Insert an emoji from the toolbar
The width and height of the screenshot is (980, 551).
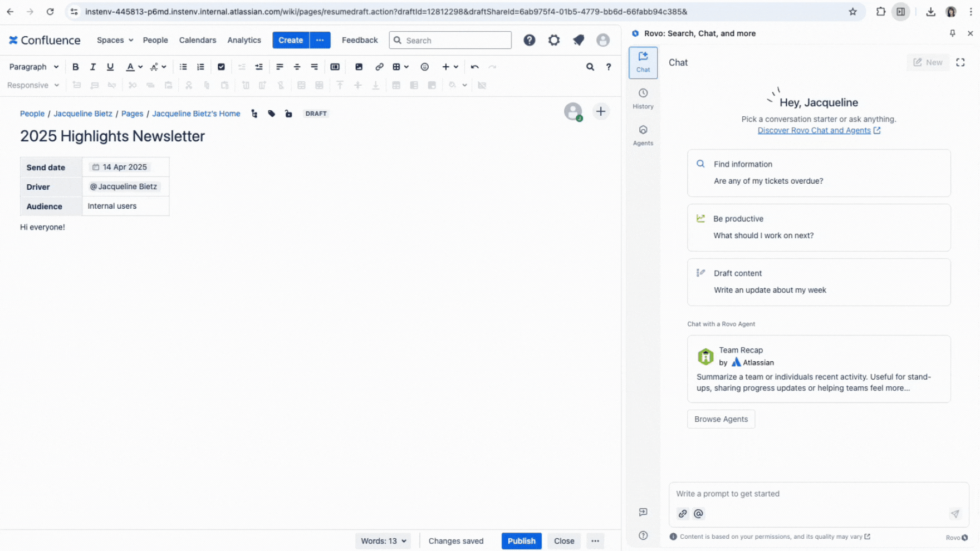[x=425, y=67]
